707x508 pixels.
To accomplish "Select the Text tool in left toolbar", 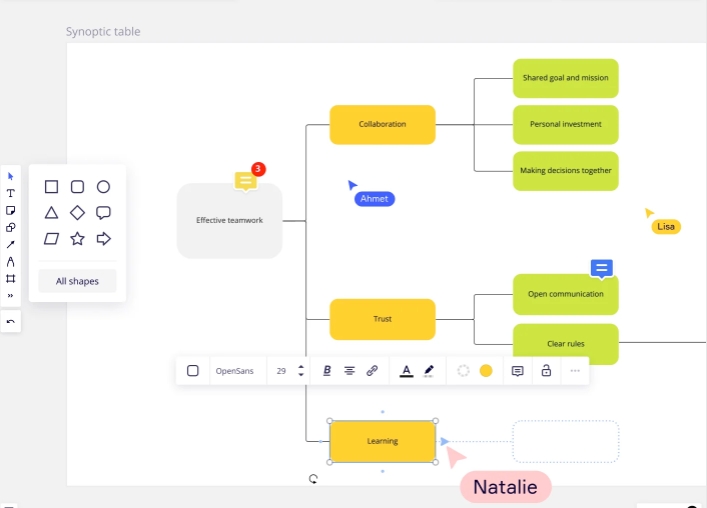I will [x=11, y=193].
